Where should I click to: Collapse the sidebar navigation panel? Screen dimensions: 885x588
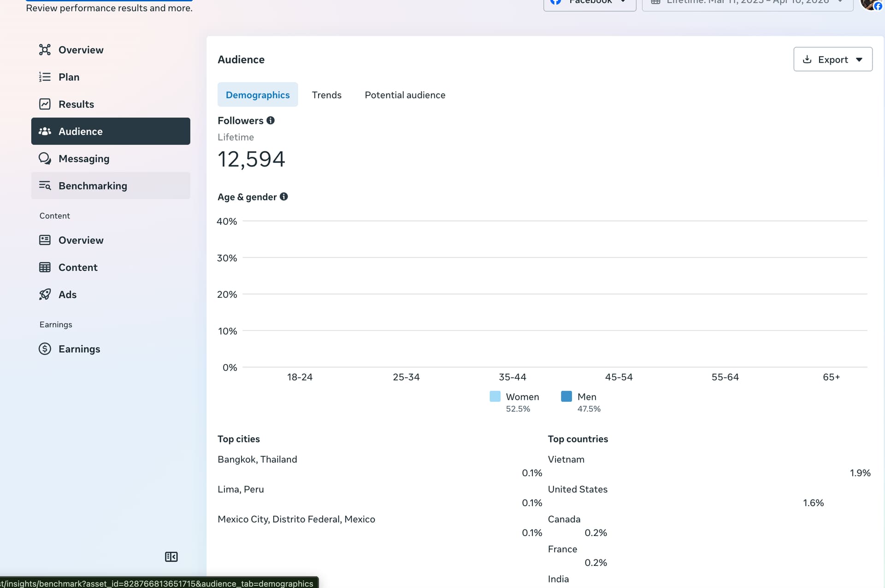point(171,557)
